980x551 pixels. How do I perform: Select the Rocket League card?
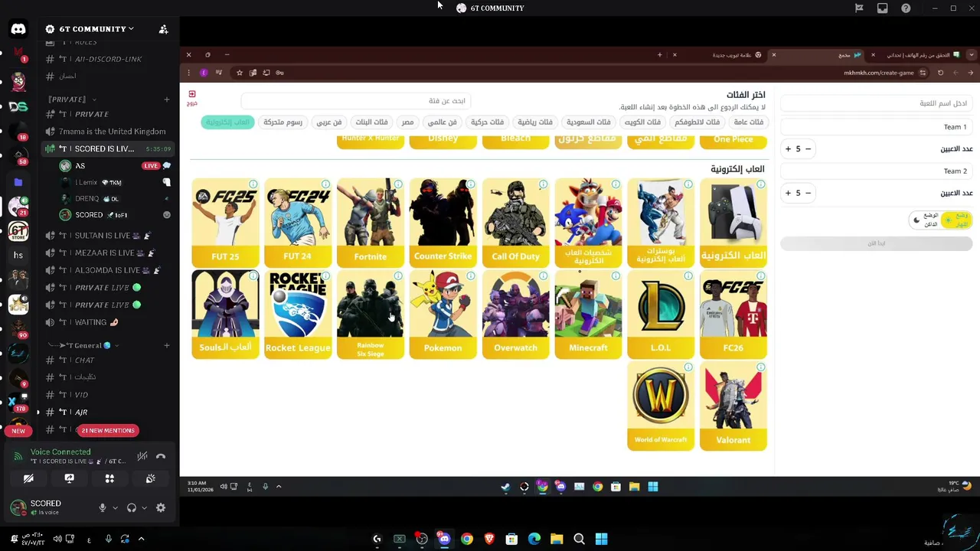click(298, 314)
